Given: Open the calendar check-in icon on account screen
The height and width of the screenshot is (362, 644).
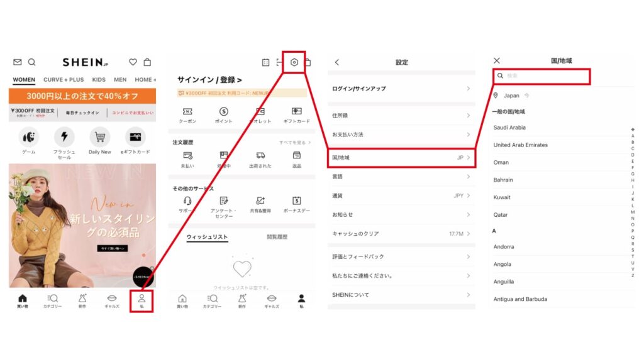Looking at the screenshot, I should click(266, 62).
